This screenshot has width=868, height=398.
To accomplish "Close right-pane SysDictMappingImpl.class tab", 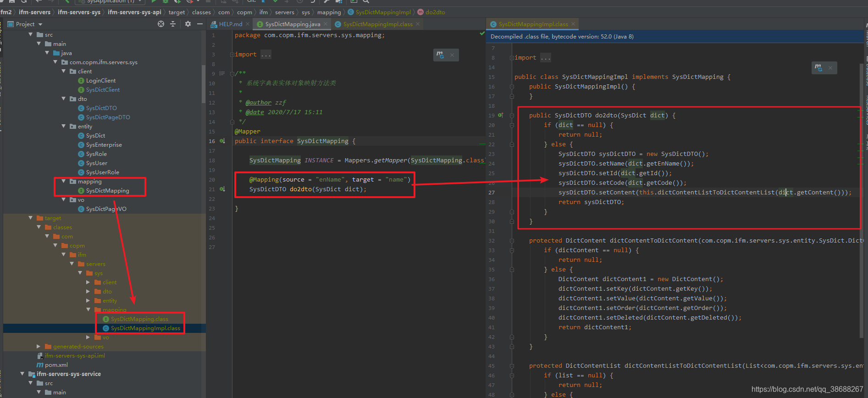I will 573,24.
